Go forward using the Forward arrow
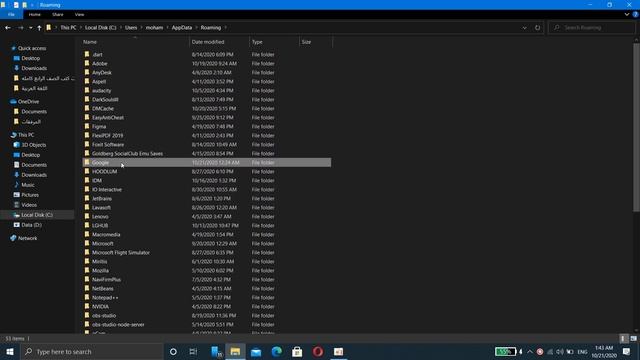This screenshot has width=640, height=360. tap(20, 28)
